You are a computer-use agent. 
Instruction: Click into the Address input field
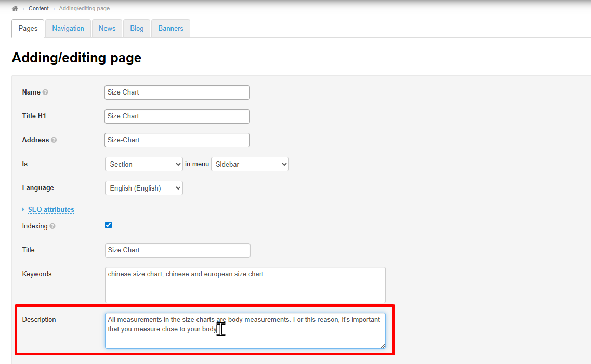pyautogui.click(x=177, y=140)
